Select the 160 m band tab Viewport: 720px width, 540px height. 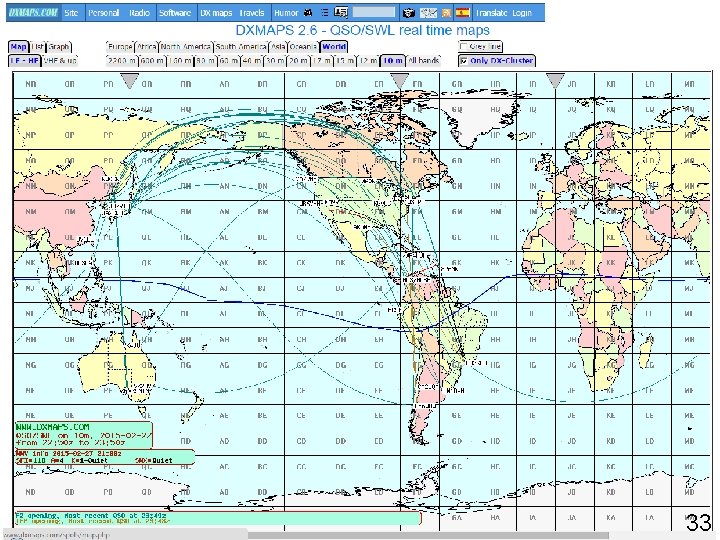(180, 61)
